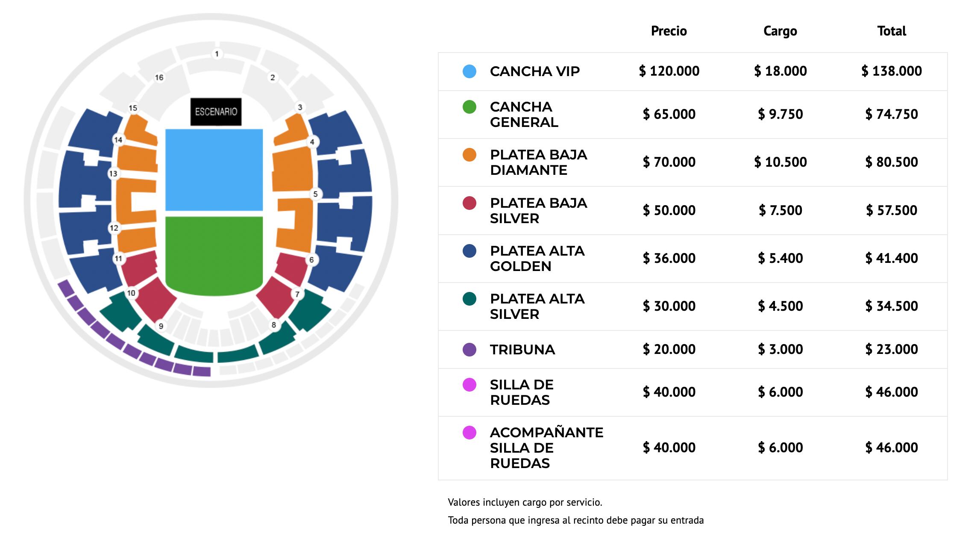Click the Silla de Ruedas magenta swatch

click(x=469, y=385)
